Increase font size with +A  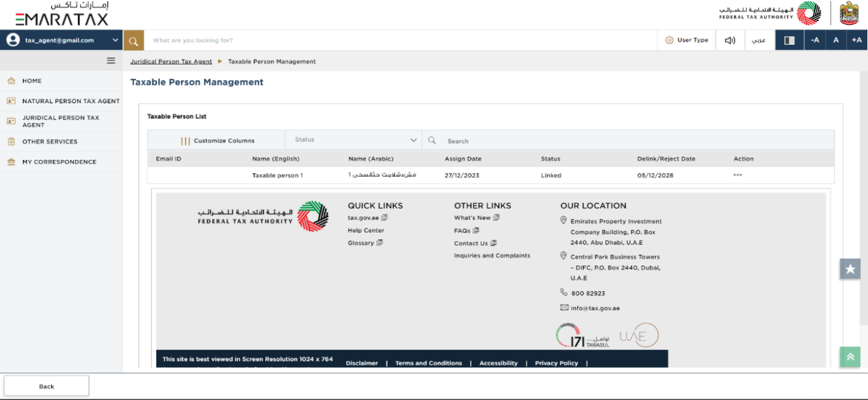click(x=857, y=40)
